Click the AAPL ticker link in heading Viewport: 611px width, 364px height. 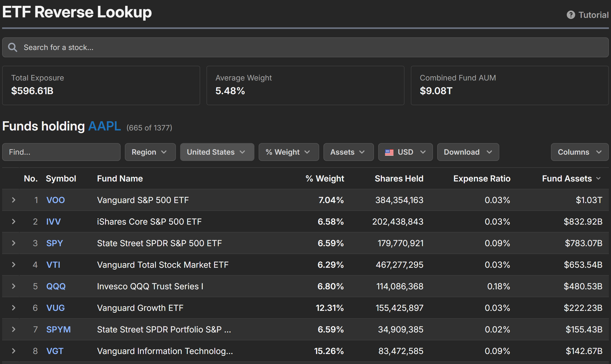[105, 126]
